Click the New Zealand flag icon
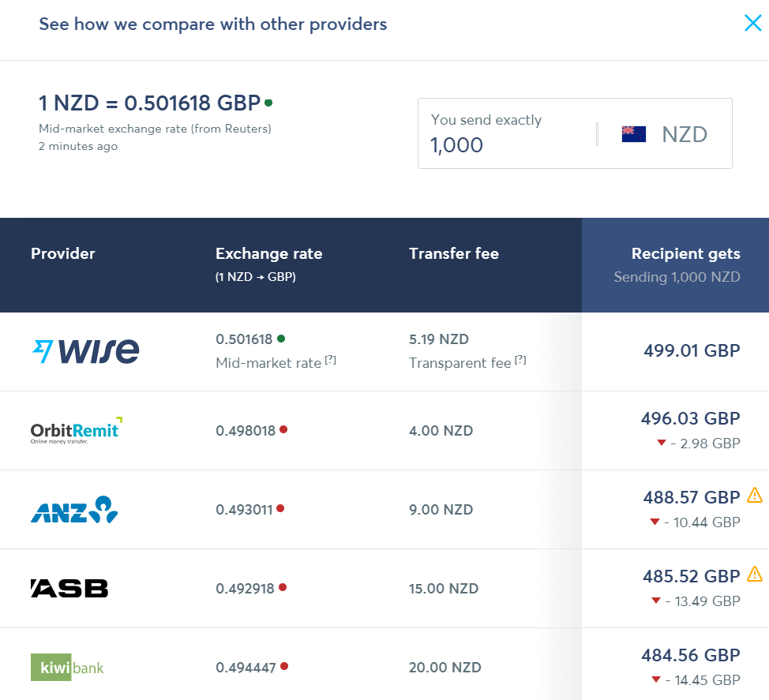The image size is (769, 700). tap(634, 134)
